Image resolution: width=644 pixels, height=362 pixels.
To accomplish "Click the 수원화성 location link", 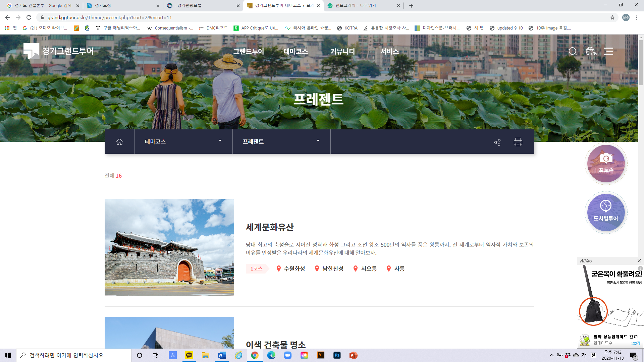I will coord(294,268).
